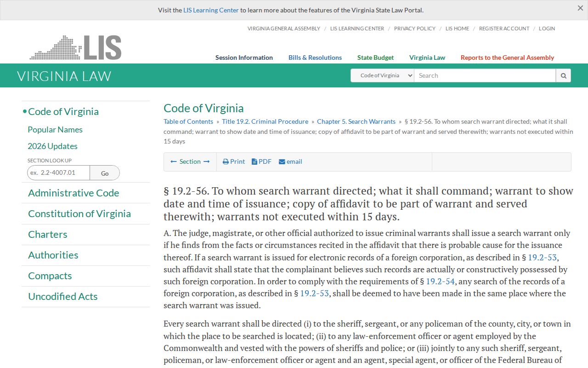
Task: Open Authorities in sidebar
Action: (x=53, y=255)
